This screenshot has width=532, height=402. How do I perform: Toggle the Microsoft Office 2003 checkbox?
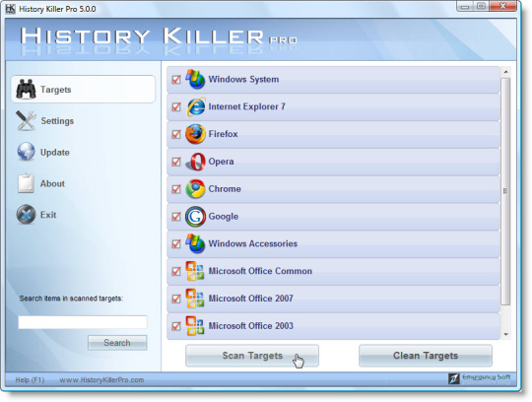coord(176,326)
